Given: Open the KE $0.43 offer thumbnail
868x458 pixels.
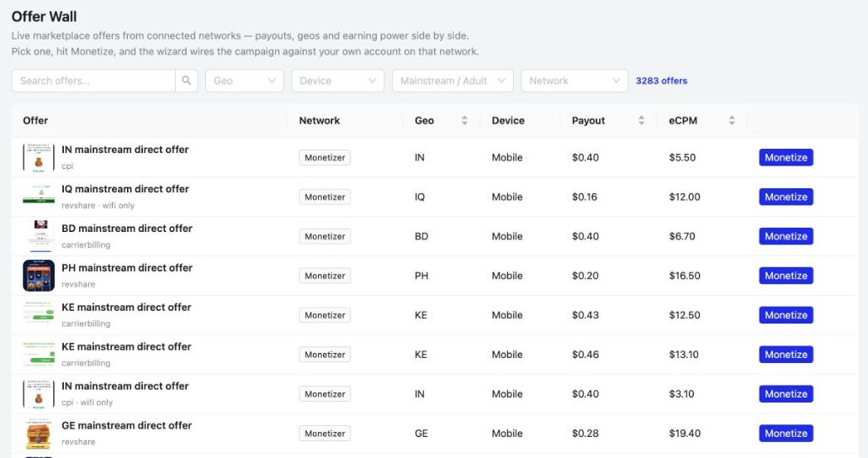Looking at the screenshot, I should 39,315.
